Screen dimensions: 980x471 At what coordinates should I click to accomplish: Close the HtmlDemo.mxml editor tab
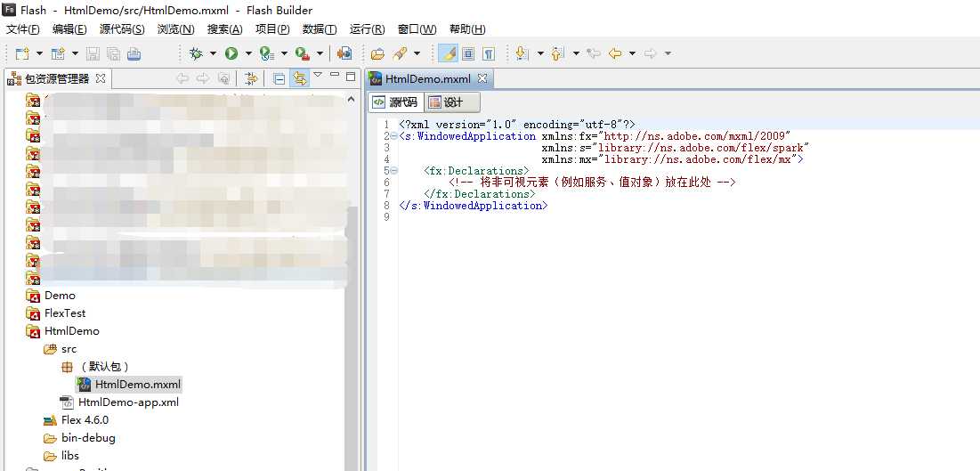point(482,79)
